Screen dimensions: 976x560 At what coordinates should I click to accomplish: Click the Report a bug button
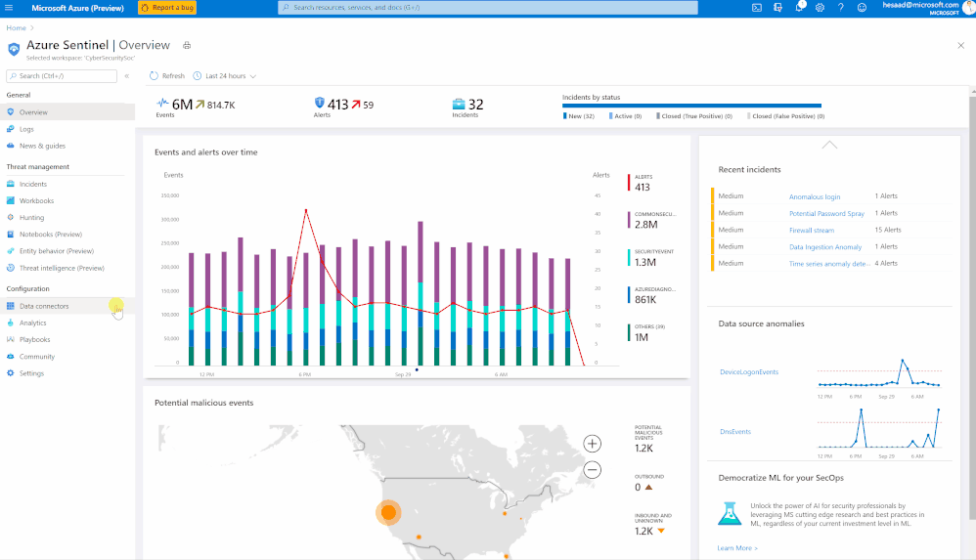pos(167,8)
